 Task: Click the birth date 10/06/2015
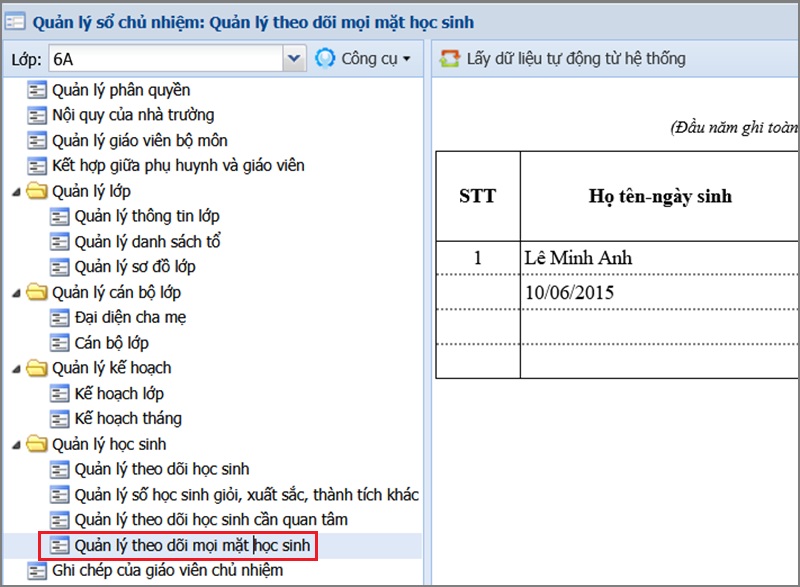tap(569, 292)
